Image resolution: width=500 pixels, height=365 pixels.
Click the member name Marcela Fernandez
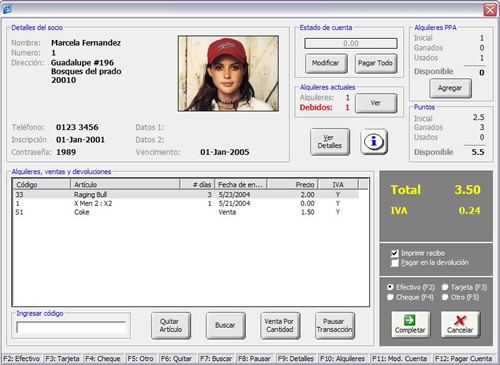point(86,43)
